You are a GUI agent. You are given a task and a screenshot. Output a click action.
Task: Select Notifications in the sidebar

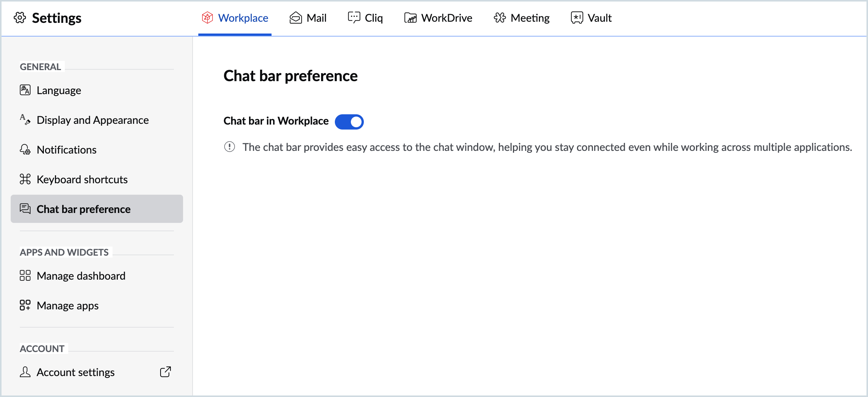[x=97, y=150]
